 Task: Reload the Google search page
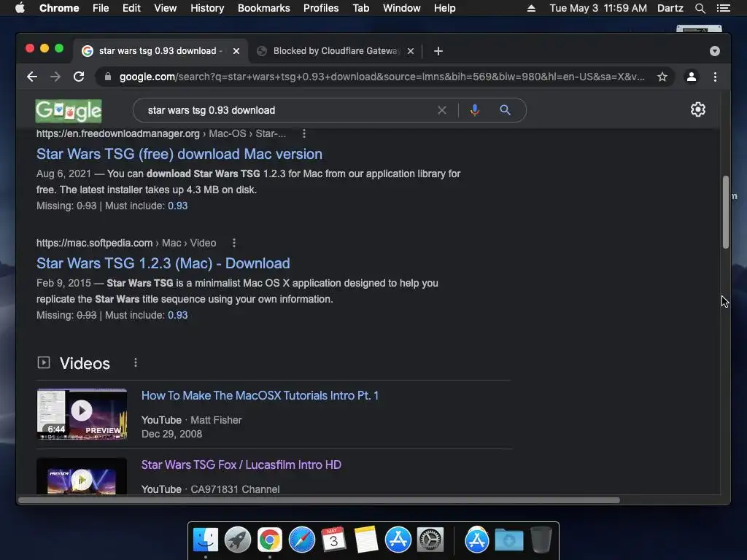[79, 77]
